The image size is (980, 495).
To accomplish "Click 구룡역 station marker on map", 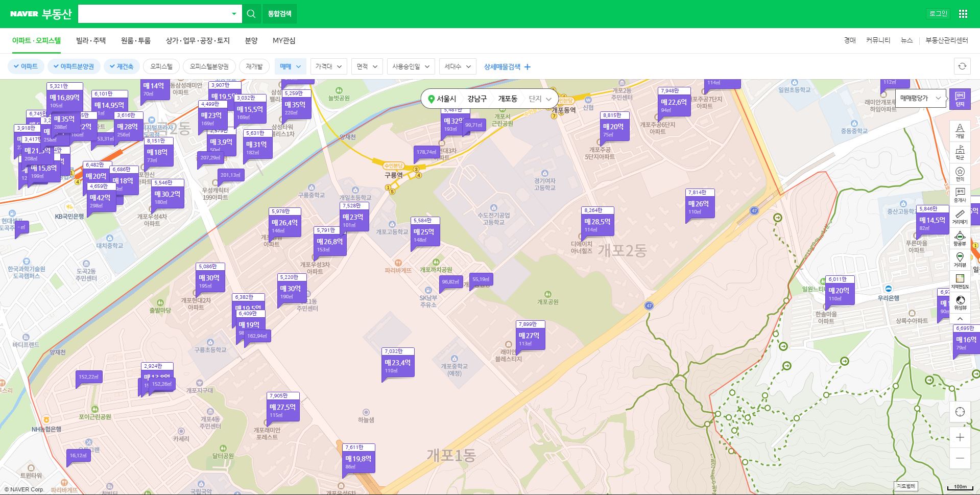I will (393, 175).
